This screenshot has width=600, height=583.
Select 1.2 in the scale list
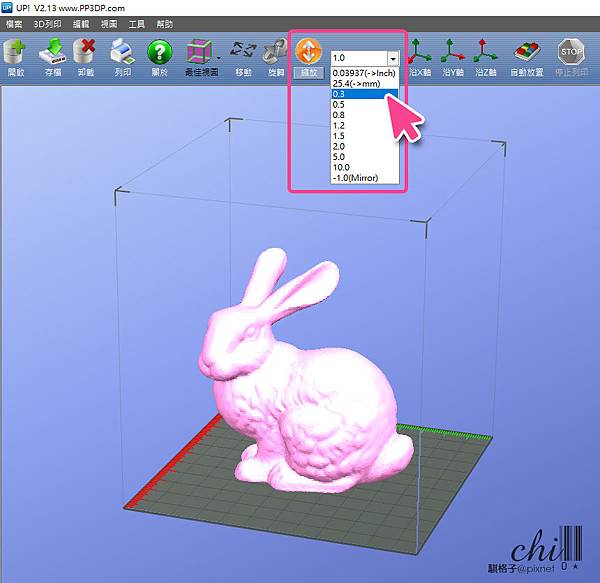pos(364,125)
